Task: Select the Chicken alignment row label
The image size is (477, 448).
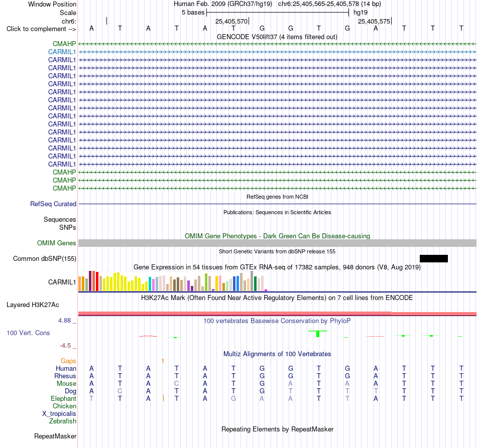Action: [x=64, y=406]
